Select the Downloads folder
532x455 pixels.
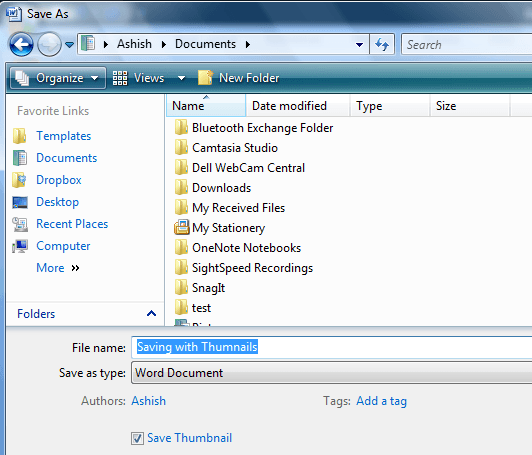221,188
